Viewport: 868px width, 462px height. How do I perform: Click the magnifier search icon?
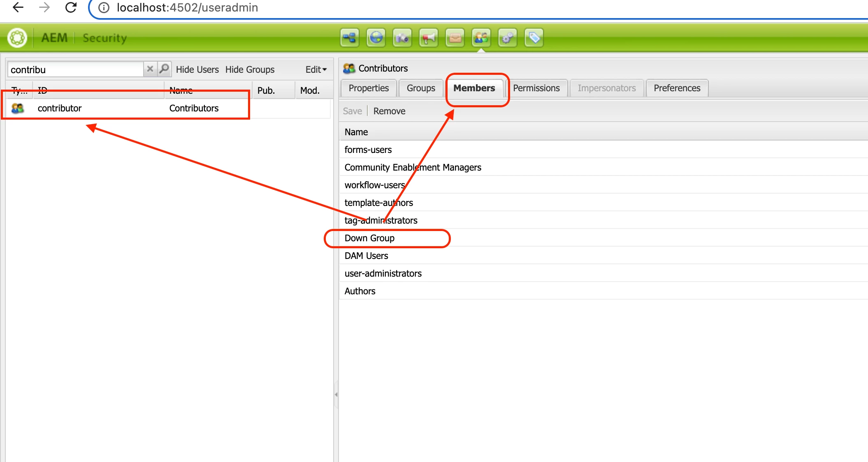click(x=164, y=69)
